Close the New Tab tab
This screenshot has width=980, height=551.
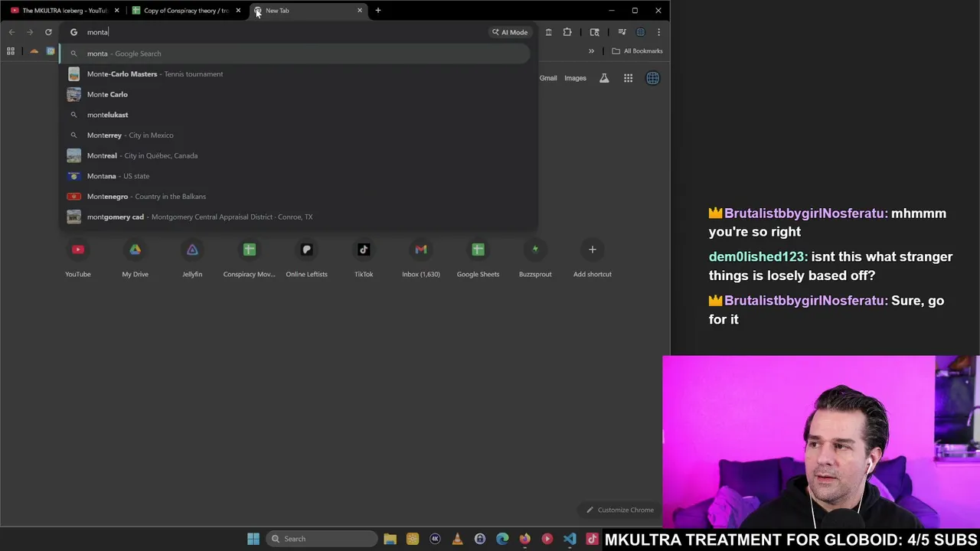(x=360, y=11)
